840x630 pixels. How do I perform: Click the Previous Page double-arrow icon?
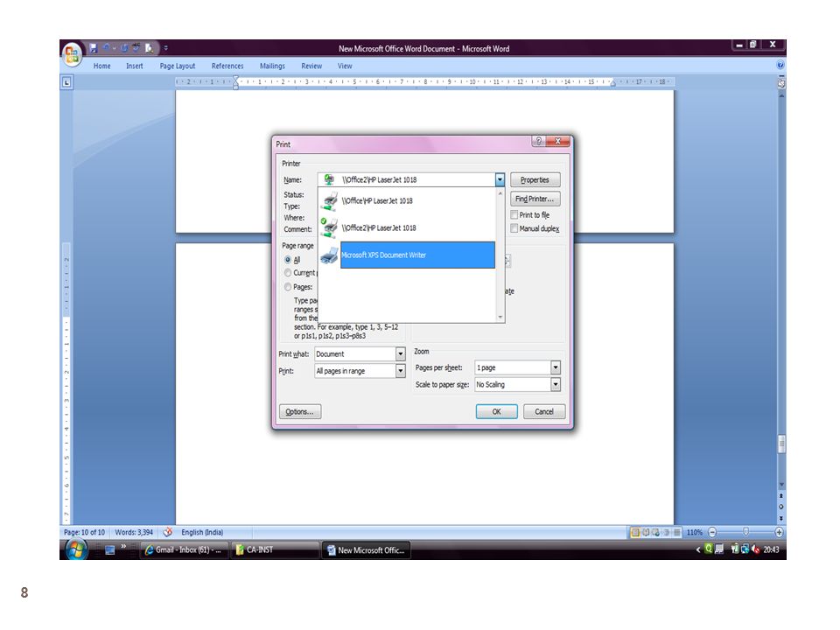781,497
